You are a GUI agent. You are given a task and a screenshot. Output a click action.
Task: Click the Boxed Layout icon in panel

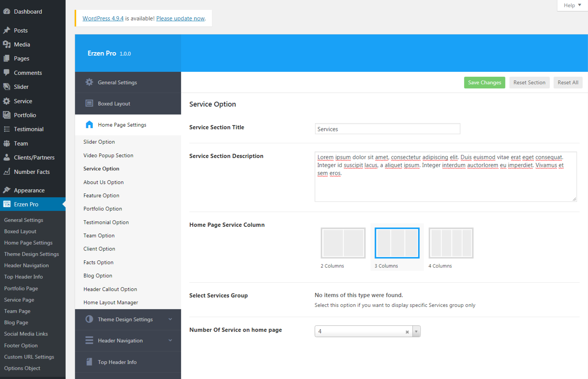coord(89,103)
